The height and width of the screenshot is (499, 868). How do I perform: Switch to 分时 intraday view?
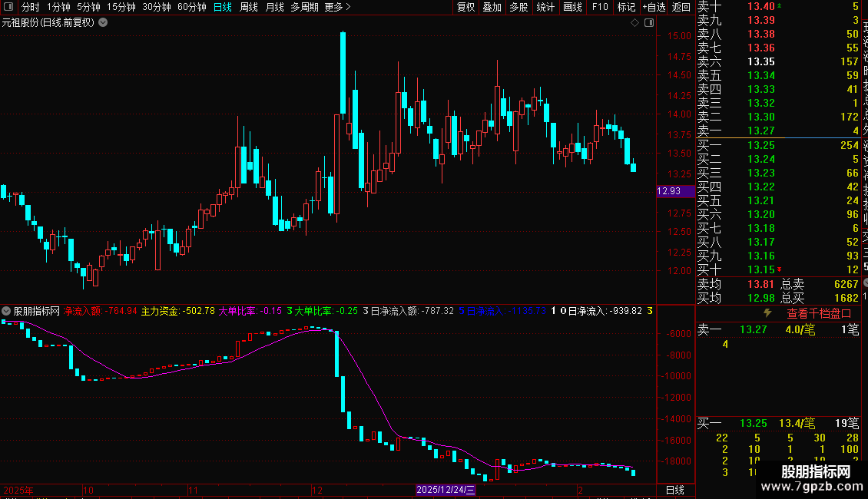[31, 7]
